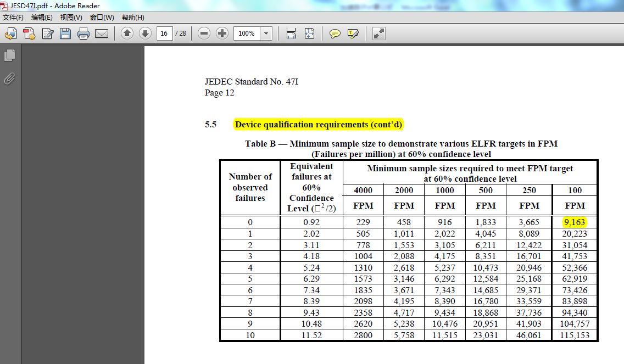Open the 视图(V) menu
This screenshot has width=624, height=364.
coord(71,18)
